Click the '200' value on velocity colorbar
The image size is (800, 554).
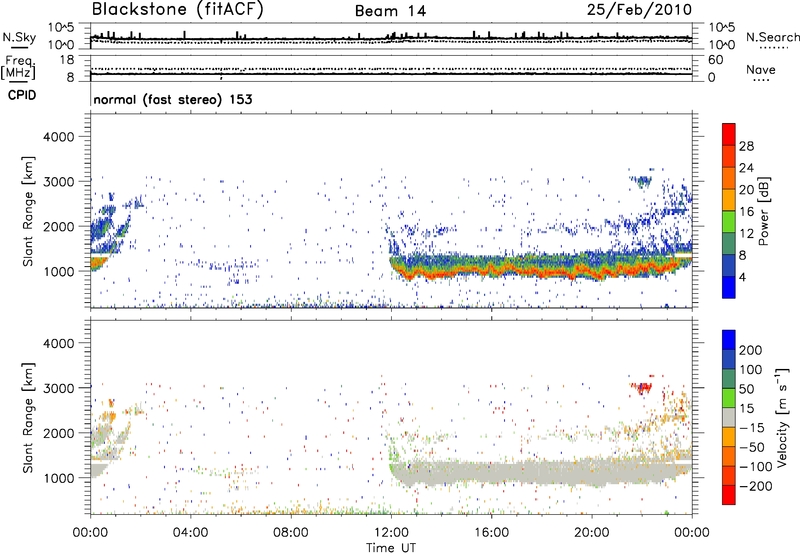751,350
